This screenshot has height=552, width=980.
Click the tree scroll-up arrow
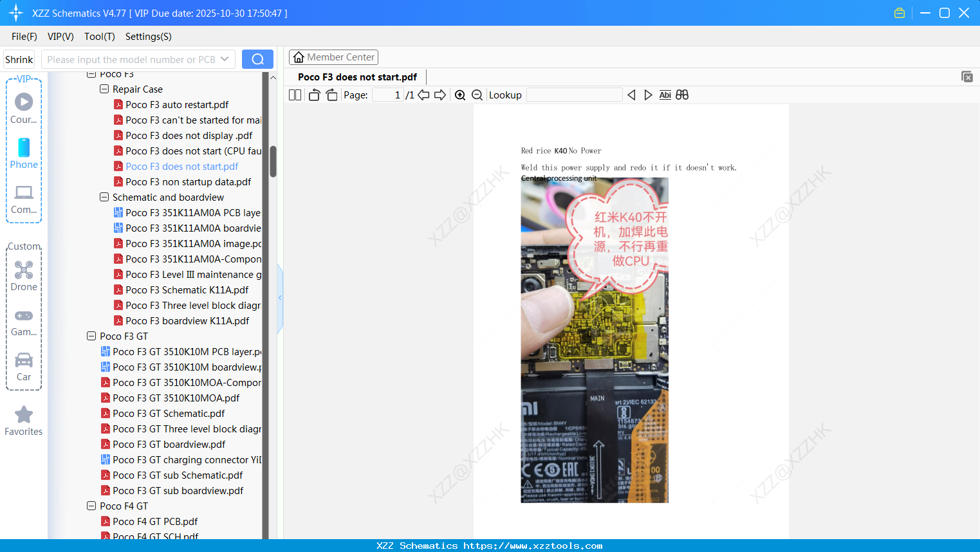273,78
